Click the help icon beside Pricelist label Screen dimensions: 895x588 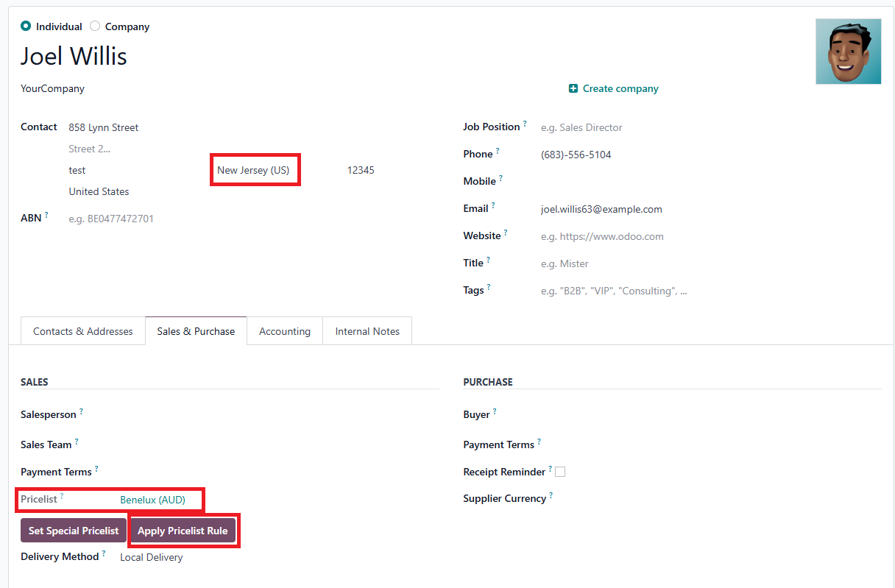[x=62, y=496]
